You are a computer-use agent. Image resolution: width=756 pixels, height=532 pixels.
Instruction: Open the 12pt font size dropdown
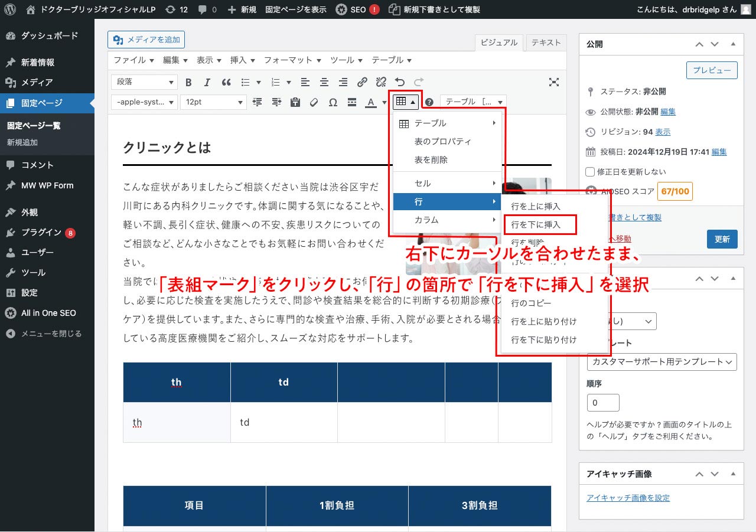213,102
